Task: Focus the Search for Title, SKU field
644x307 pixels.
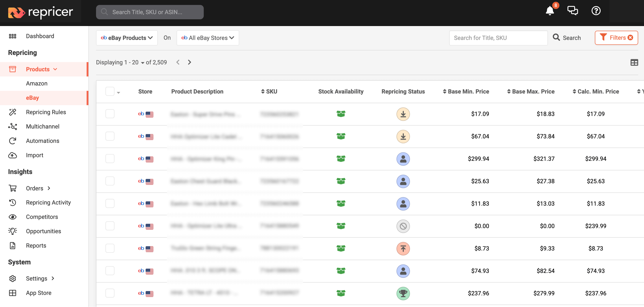Action: (x=498, y=38)
